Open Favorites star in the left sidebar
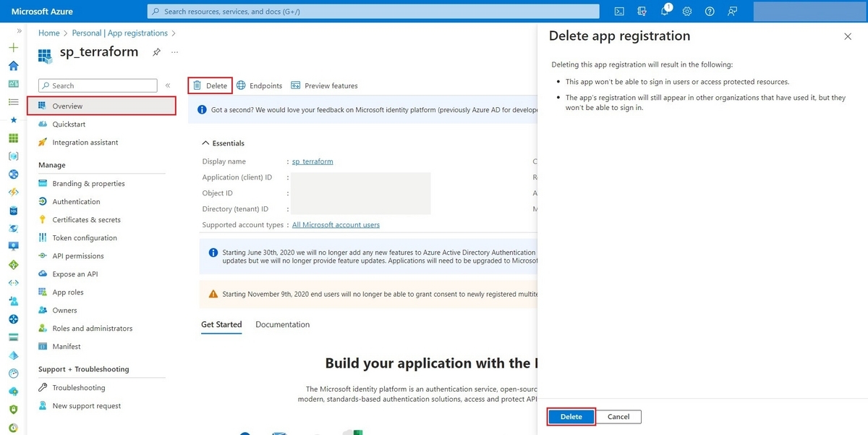 point(12,119)
